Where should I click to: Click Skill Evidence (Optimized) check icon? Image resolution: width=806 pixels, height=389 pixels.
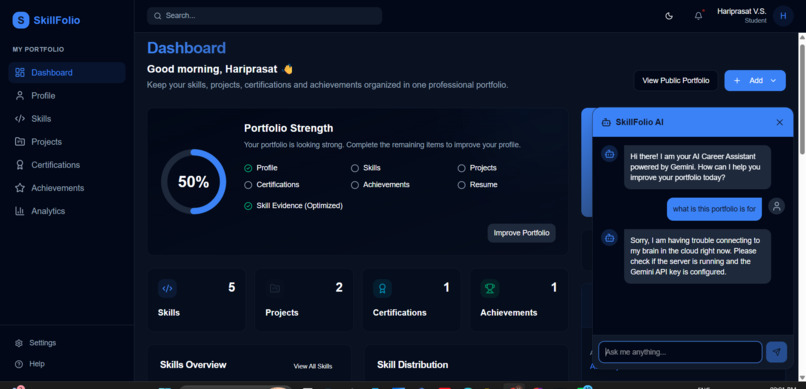coord(248,206)
